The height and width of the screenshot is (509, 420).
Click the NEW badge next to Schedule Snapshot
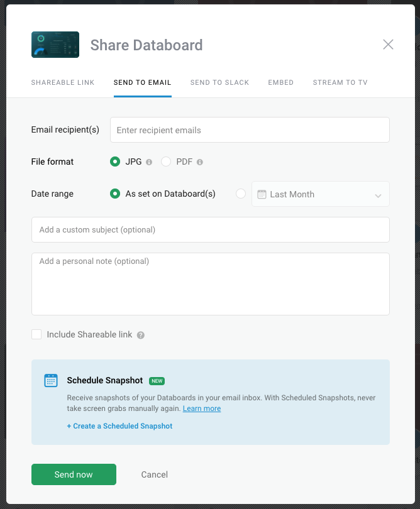pyautogui.click(x=157, y=381)
